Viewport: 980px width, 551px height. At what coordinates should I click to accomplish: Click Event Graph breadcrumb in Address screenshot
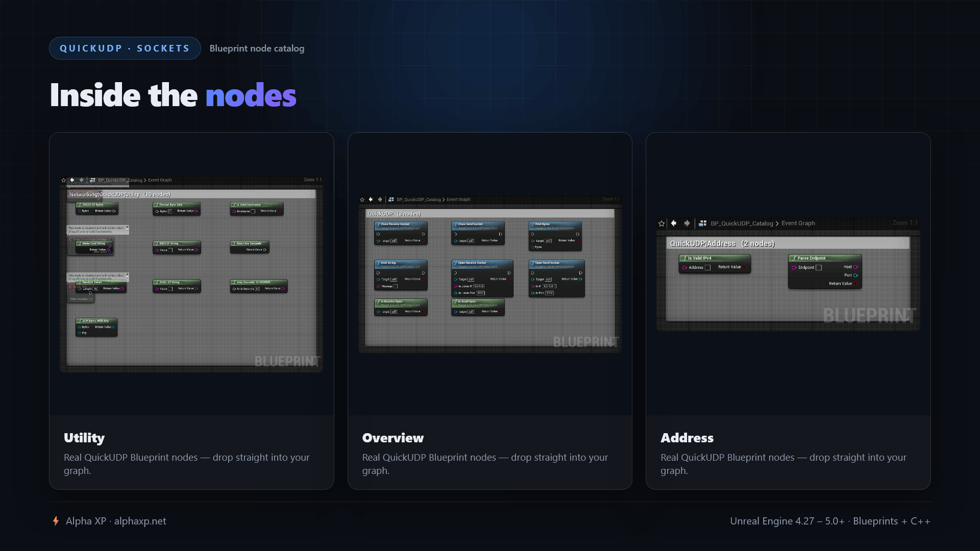point(798,223)
